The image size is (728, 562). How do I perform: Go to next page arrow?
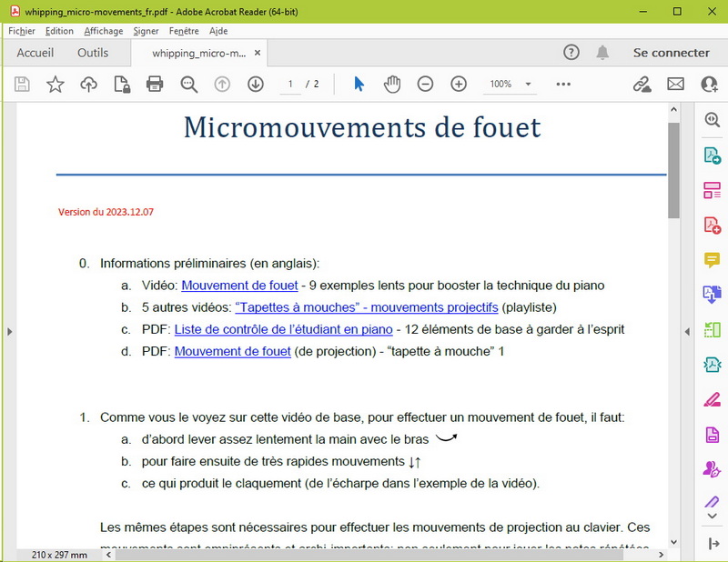[256, 85]
